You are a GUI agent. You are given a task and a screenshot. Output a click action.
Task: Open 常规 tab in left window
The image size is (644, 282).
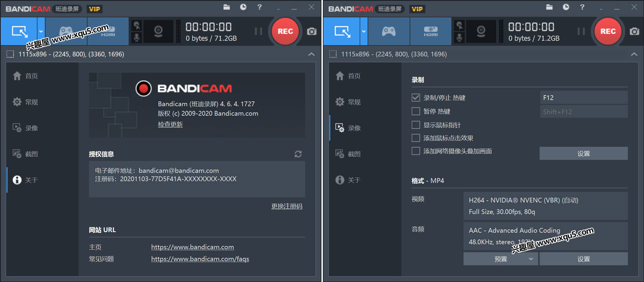[43, 102]
